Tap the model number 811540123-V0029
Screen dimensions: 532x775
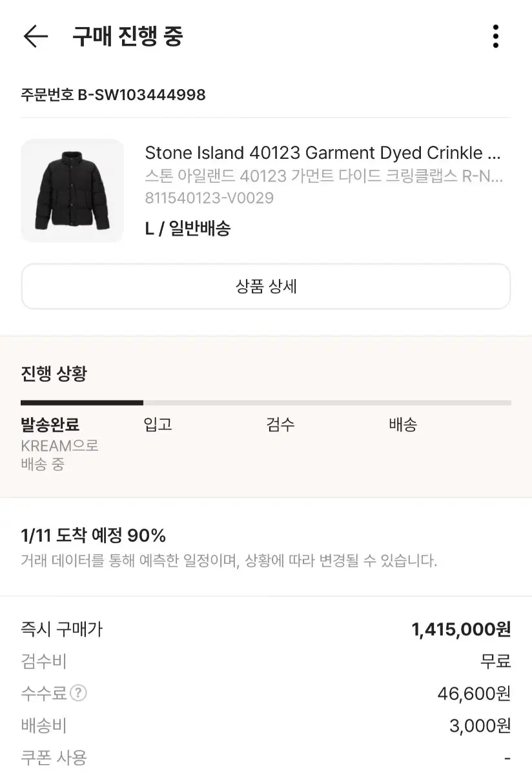point(209,198)
